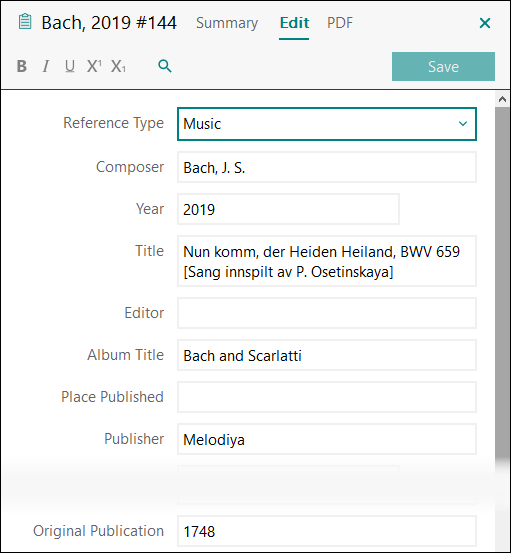Click into the Composer field
This screenshot has height=553, width=511.
327,167
